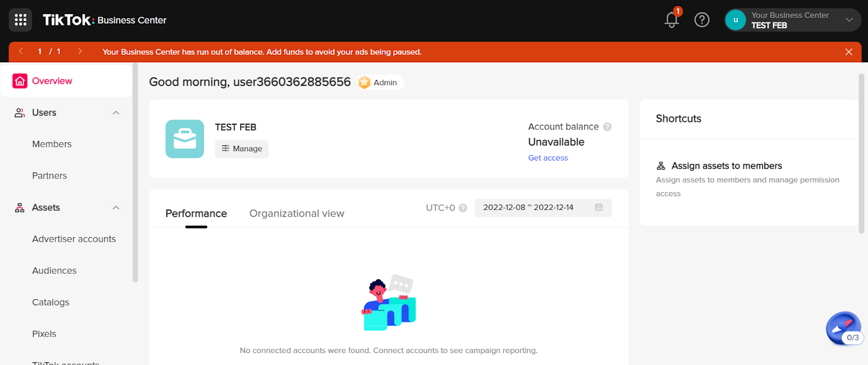The height and width of the screenshot is (365, 868).
Task: Click the user avatar circle
Action: [736, 20]
